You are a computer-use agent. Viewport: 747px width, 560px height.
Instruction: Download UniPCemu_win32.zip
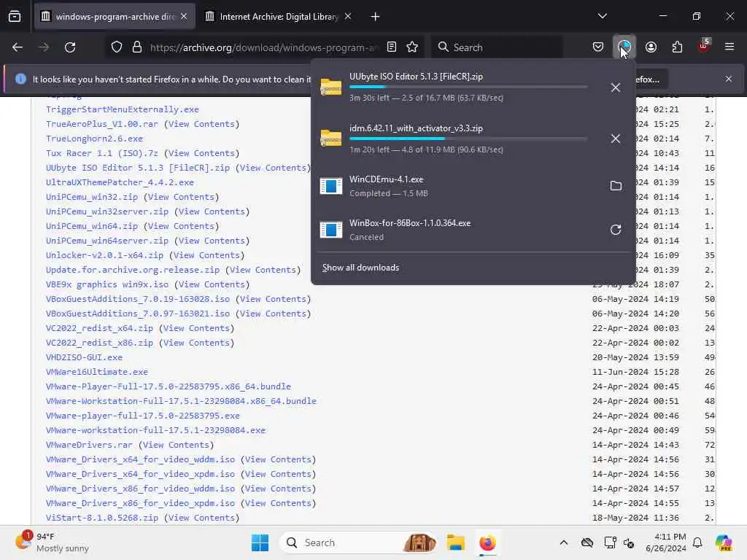coord(92,197)
